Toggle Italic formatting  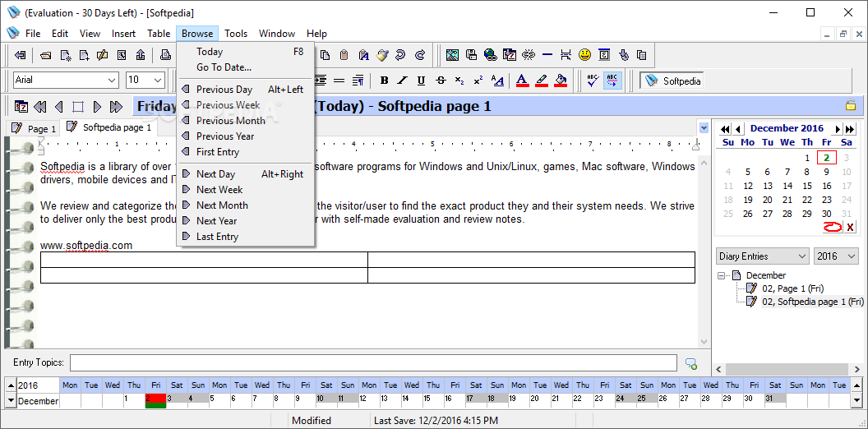click(403, 81)
